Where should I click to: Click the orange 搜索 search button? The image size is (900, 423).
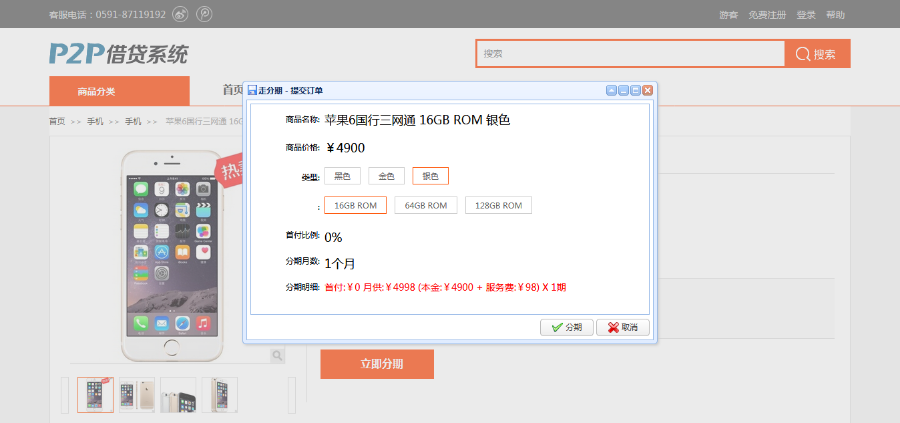pos(817,54)
